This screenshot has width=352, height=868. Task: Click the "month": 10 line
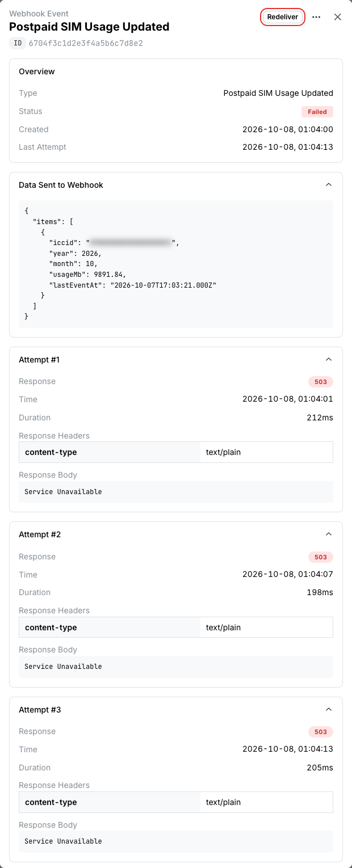(x=73, y=264)
